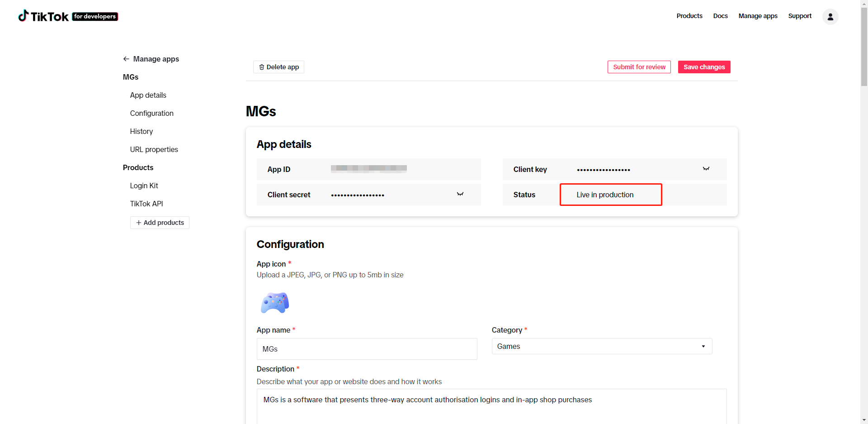868x424 pixels.
Task: Click the TikTok for developers logo
Action: [x=68, y=16]
